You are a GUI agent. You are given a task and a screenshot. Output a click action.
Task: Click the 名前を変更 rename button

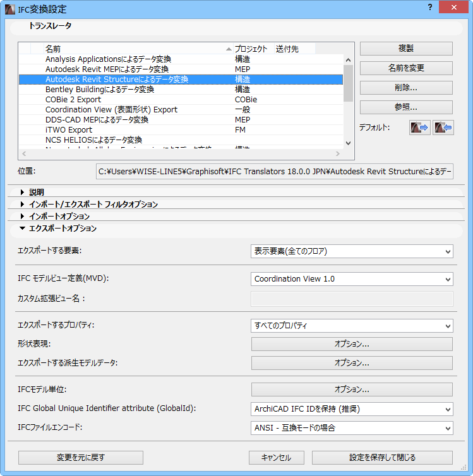tap(406, 68)
